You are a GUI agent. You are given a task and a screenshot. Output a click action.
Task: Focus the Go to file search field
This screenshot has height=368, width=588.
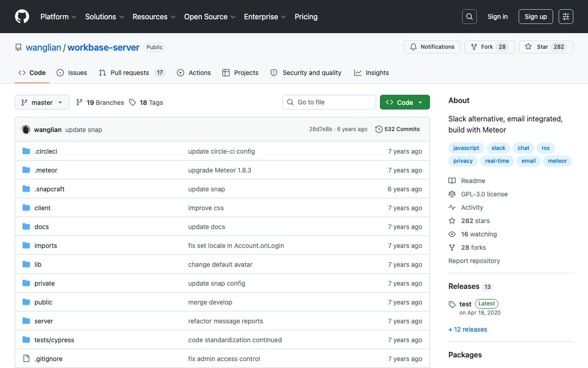coord(329,102)
